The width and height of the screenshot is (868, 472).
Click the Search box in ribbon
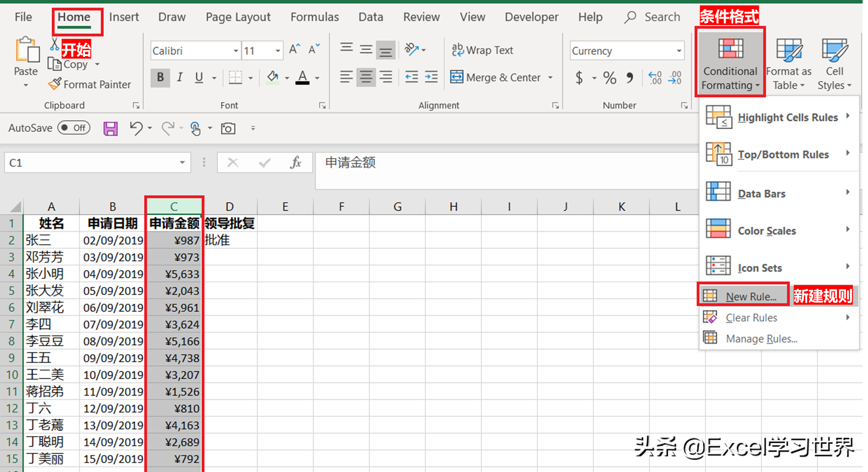pyautogui.click(x=653, y=17)
